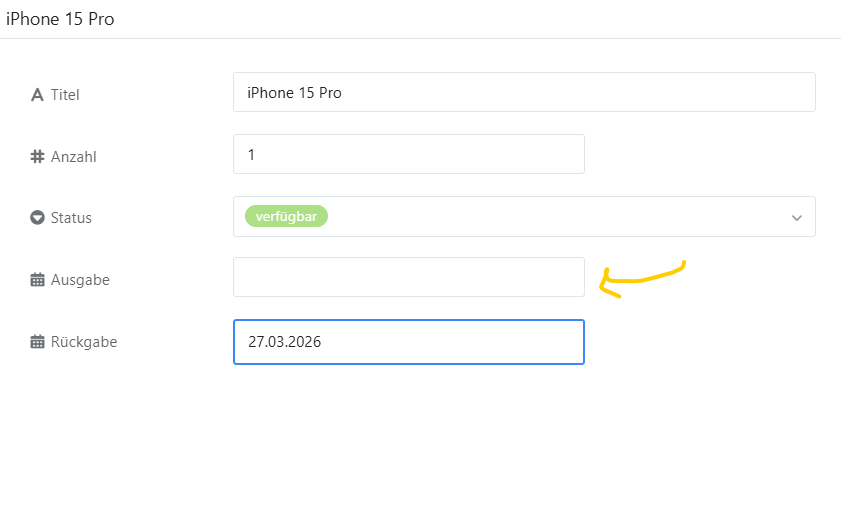Click the round dropdown icon beside Status
Screen dimensions: 841x528
coord(38,218)
